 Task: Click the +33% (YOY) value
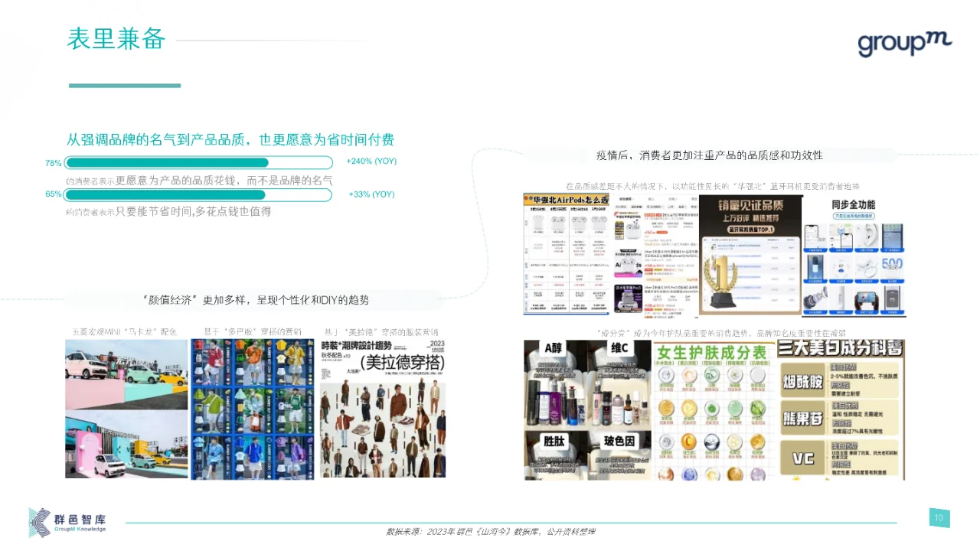371,194
